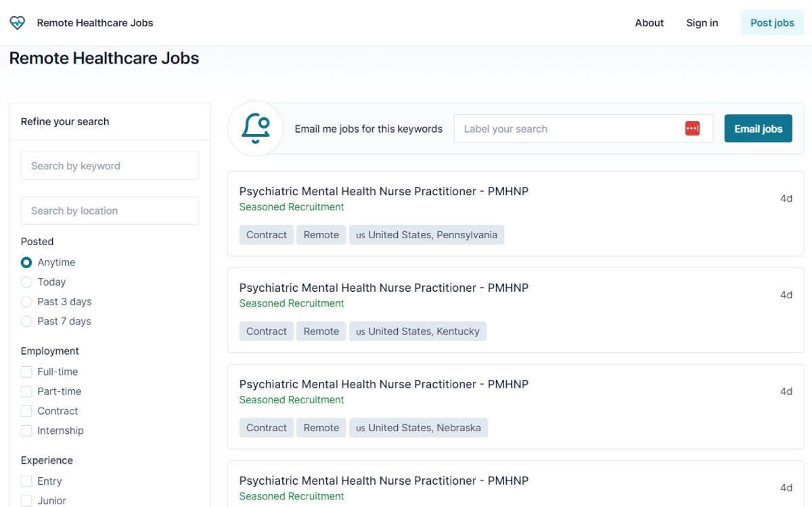Focus the Search by keyword field
The height and width of the screenshot is (507, 812).
[x=110, y=166]
